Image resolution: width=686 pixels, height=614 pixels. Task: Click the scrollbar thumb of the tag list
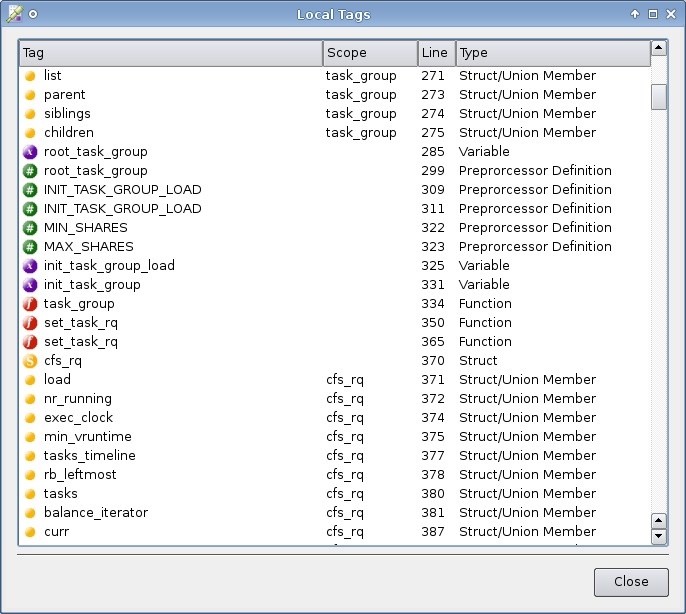659,97
